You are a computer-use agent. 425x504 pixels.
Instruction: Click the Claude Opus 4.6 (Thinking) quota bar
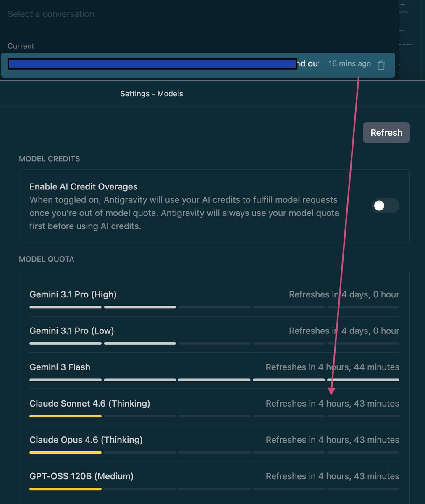tap(214, 453)
